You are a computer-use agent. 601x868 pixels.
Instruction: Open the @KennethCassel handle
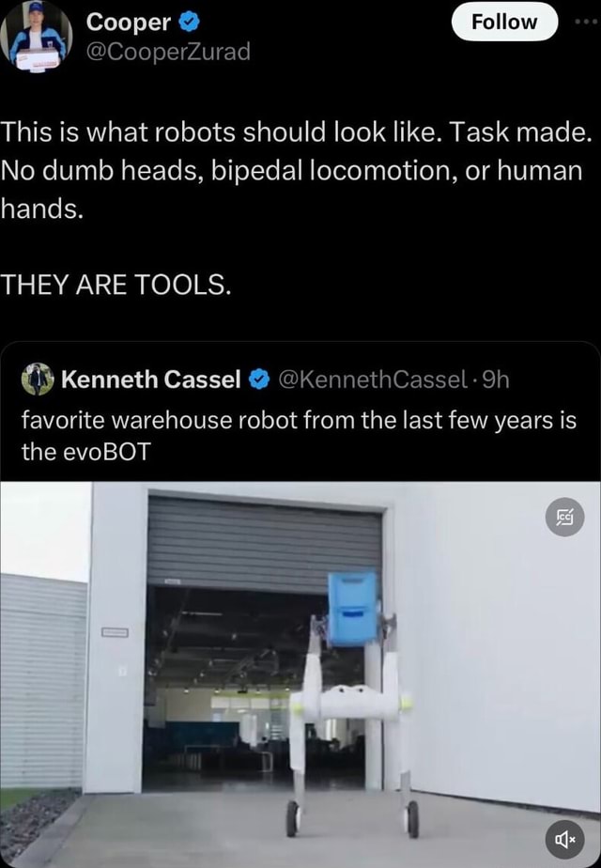tap(373, 380)
